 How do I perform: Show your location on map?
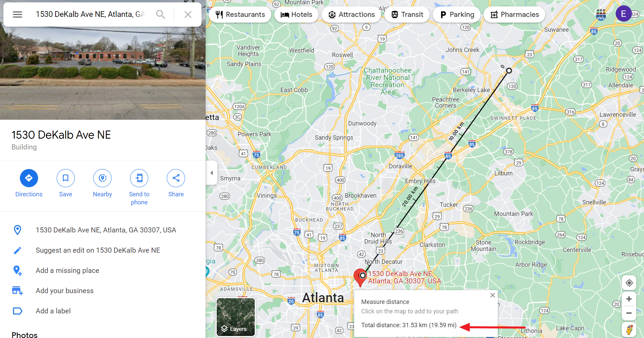pos(629,283)
